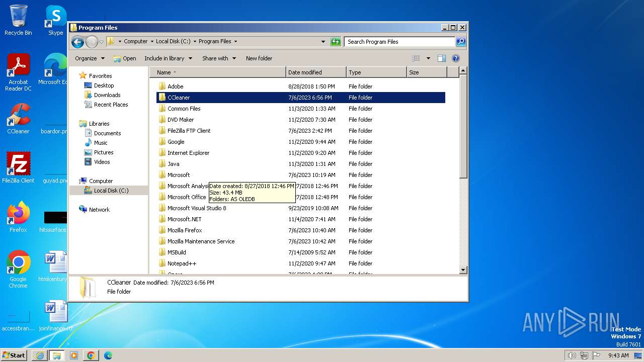Screen dimensions: 644x362
Task: Open Chrome from the taskbar
Action: (x=91, y=355)
